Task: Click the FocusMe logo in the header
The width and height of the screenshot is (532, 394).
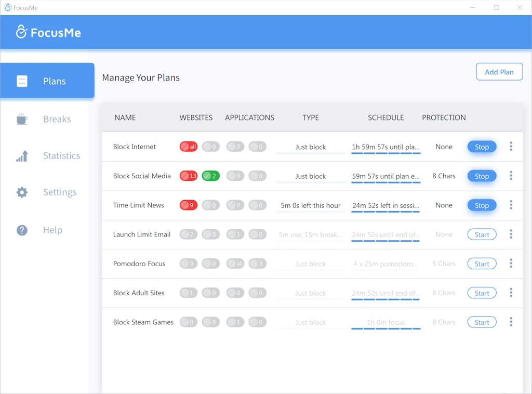Action: 48,32
